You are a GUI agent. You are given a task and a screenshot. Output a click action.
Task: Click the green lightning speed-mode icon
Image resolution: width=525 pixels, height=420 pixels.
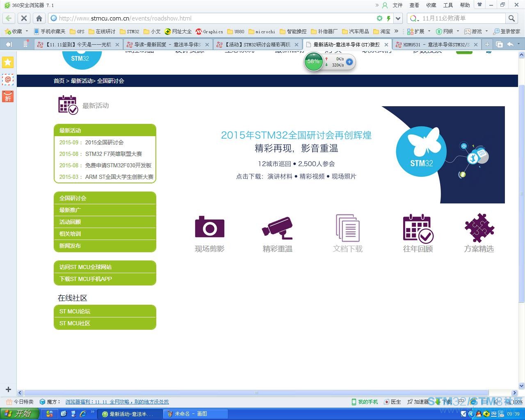[388, 18]
